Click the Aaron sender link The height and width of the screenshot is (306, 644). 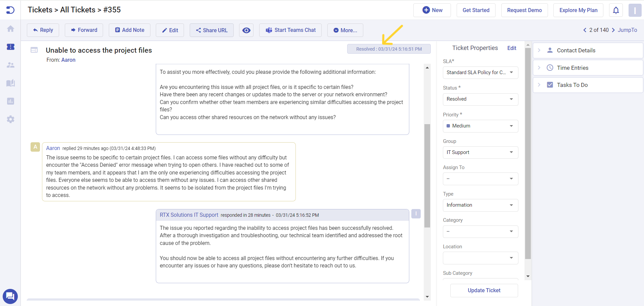68,60
